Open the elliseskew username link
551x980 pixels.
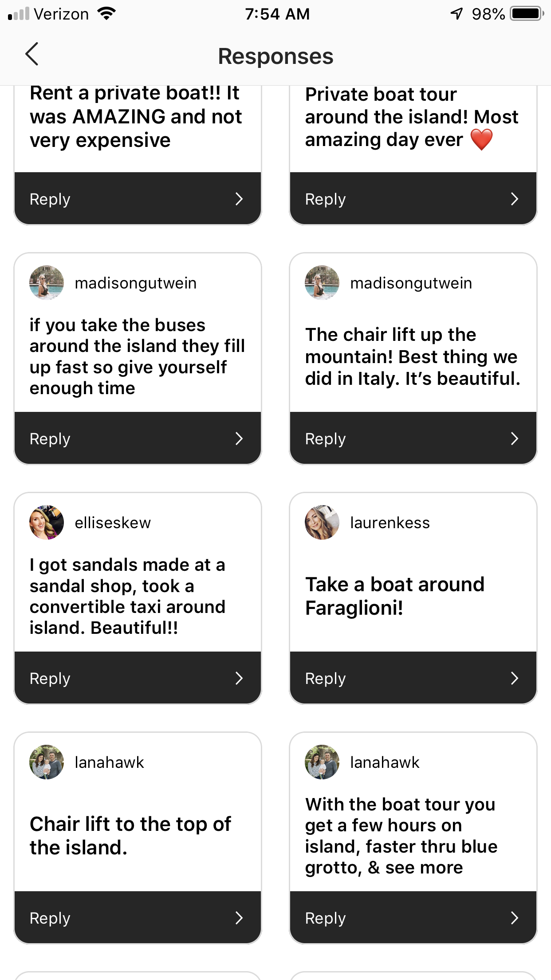click(113, 523)
